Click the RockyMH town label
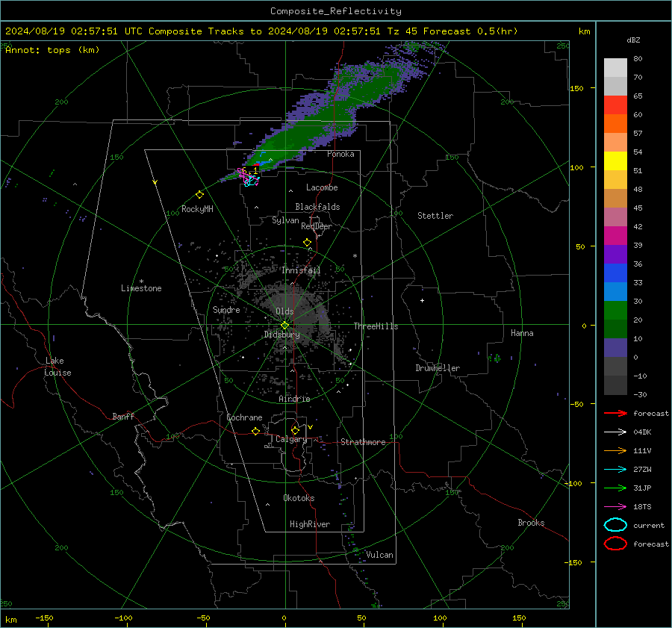The image size is (672, 628). coord(197,209)
